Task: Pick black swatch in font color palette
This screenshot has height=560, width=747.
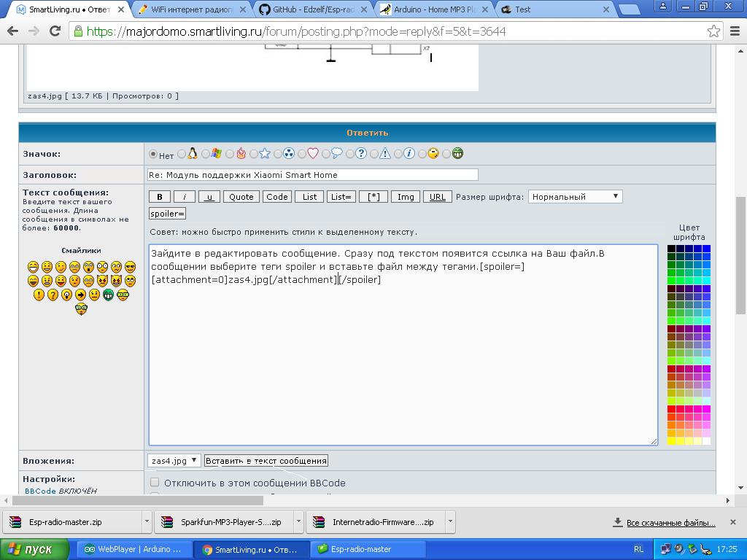Action: click(671, 249)
